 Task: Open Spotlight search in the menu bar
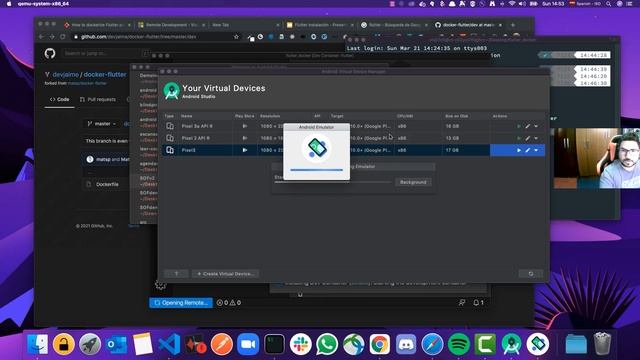tap(609, 4)
